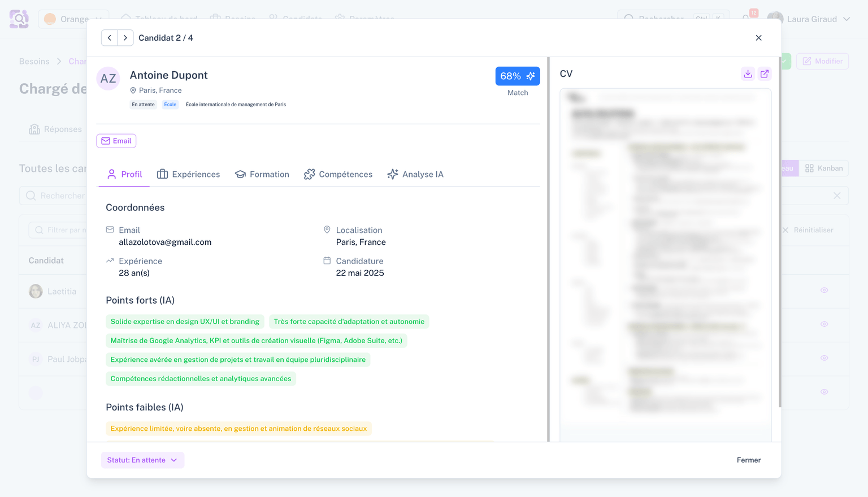
Task: Click the 68% AI match badge
Action: [517, 76]
